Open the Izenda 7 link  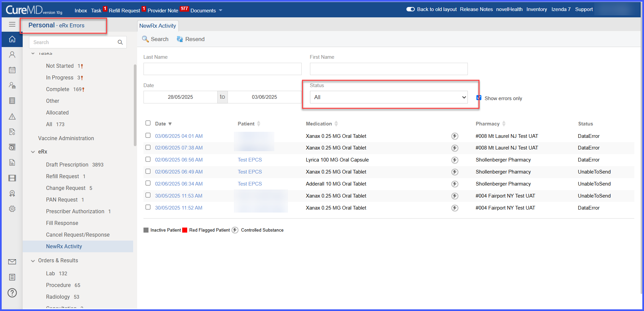coord(561,9)
